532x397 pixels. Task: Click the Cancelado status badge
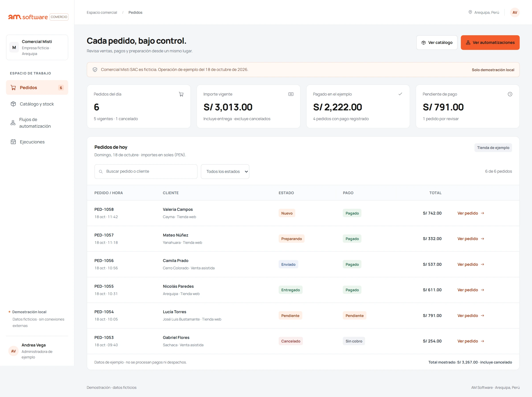coord(291,341)
